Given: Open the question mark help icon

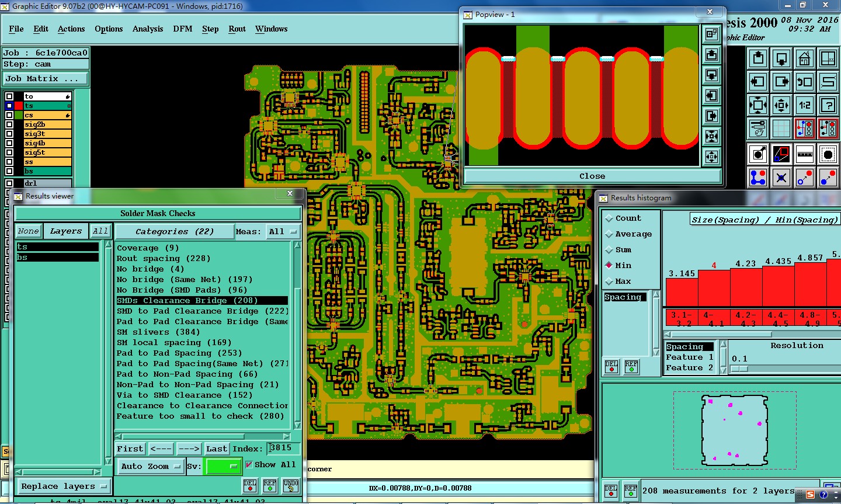Looking at the screenshot, I should [828, 105].
